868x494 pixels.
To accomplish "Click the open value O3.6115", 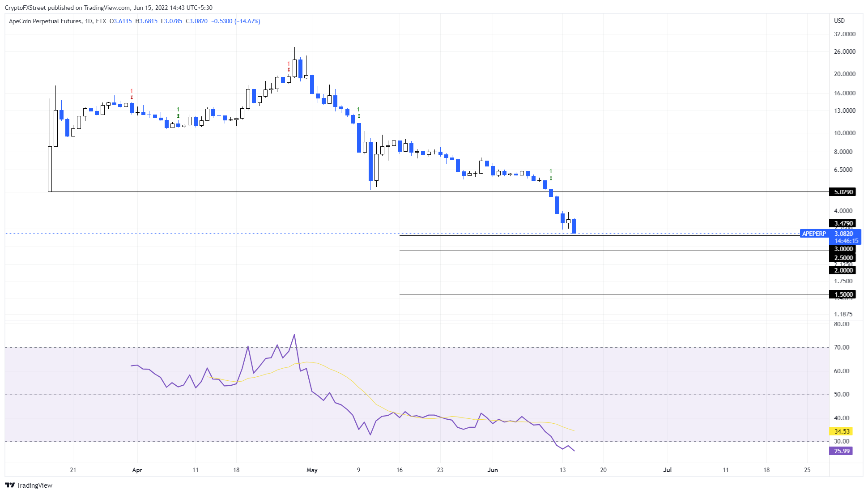I will (x=121, y=21).
